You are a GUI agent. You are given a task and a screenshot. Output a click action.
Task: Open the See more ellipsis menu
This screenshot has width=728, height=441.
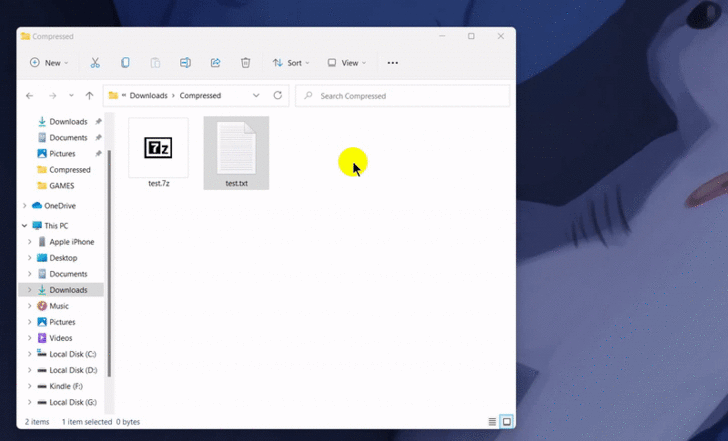click(x=393, y=63)
